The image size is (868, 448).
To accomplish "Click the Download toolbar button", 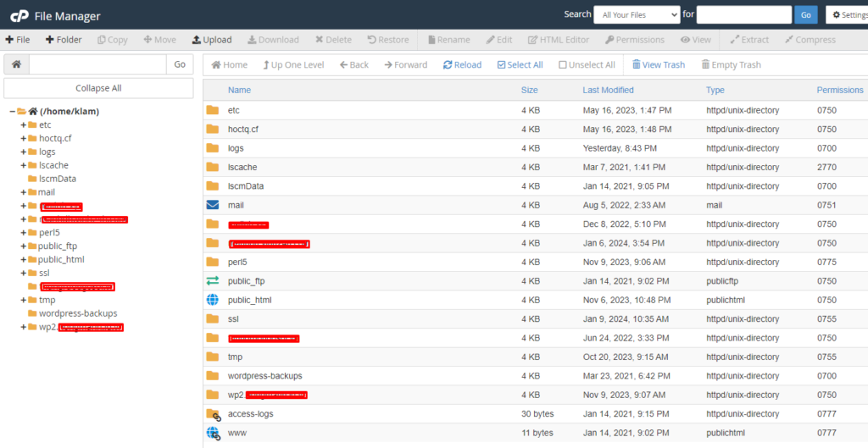I will pos(273,40).
